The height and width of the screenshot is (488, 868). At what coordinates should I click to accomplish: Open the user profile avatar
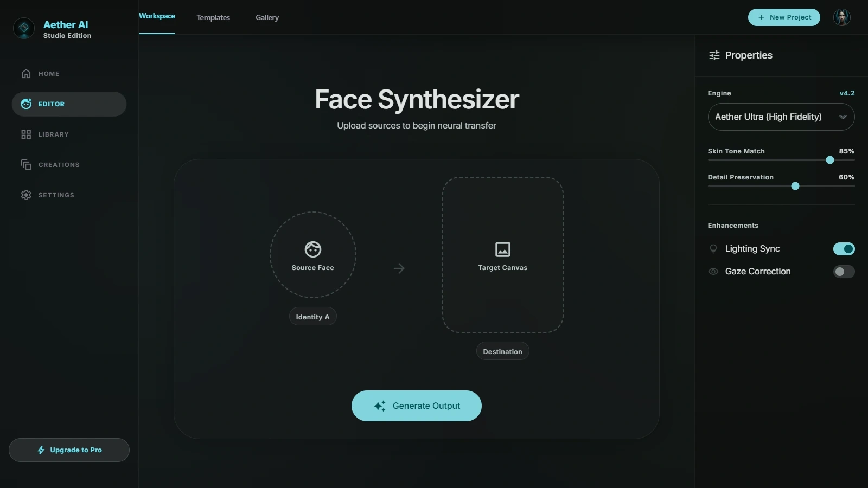(842, 17)
